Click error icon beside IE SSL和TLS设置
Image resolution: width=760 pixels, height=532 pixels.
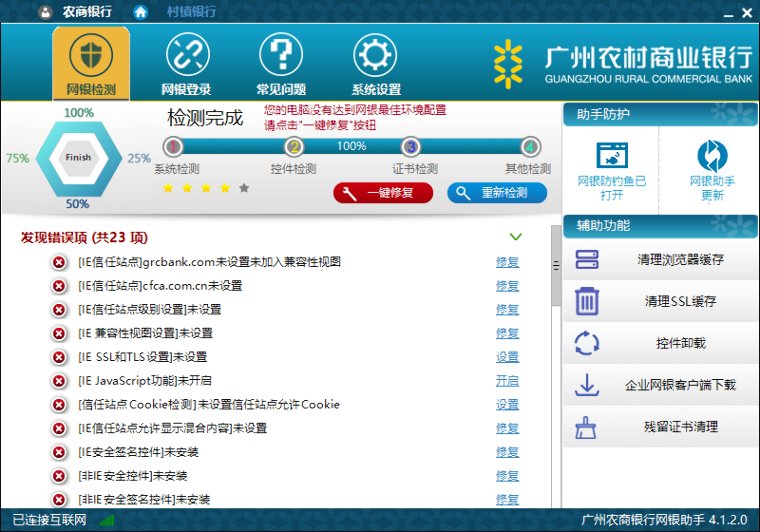pyautogui.click(x=59, y=358)
